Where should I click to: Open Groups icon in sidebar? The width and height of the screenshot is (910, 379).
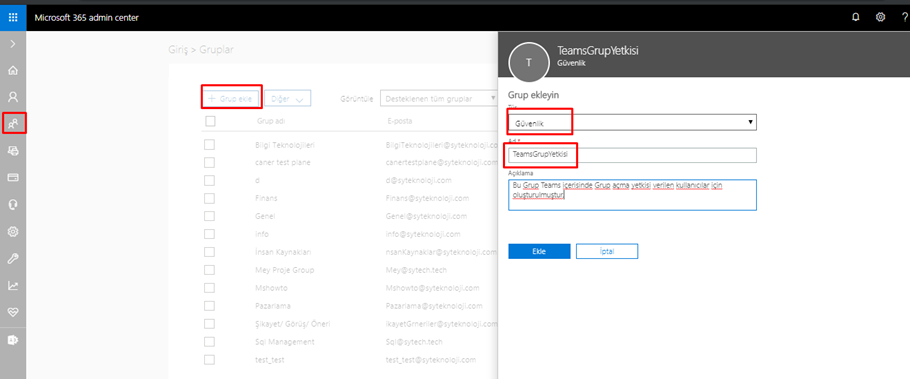pyautogui.click(x=13, y=123)
